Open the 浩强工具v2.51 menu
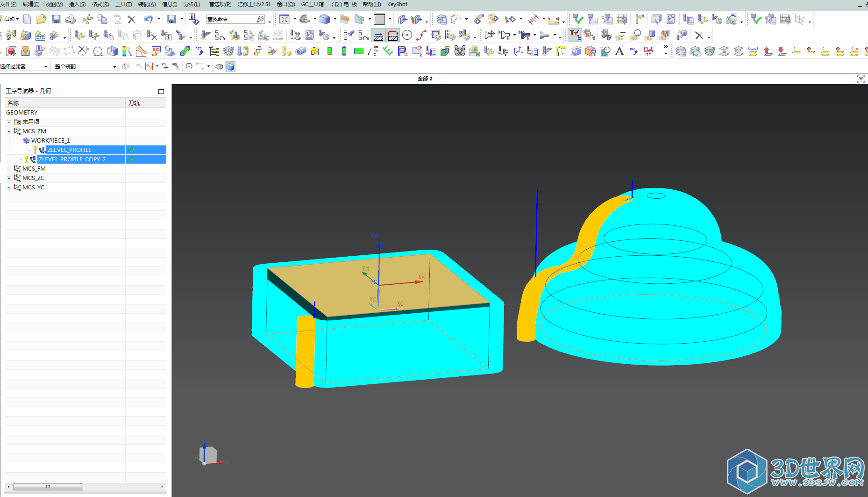This screenshot has height=497, width=868. 254,4
